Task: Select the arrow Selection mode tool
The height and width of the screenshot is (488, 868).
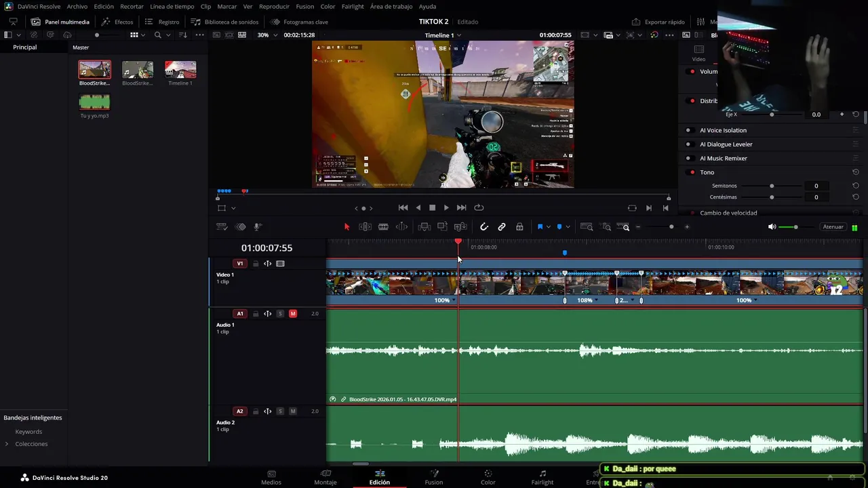Action: tap(347, 227)
